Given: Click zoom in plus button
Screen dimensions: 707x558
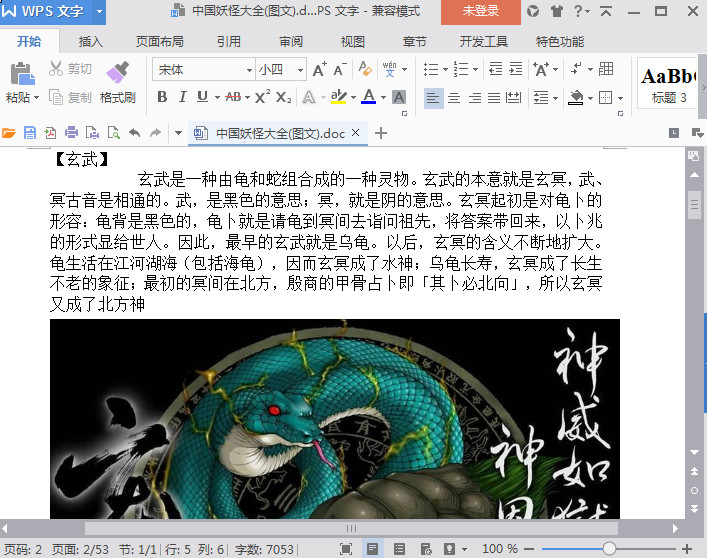Looking at the screenshot, I should pyautogui.click(x=687, y=549).
